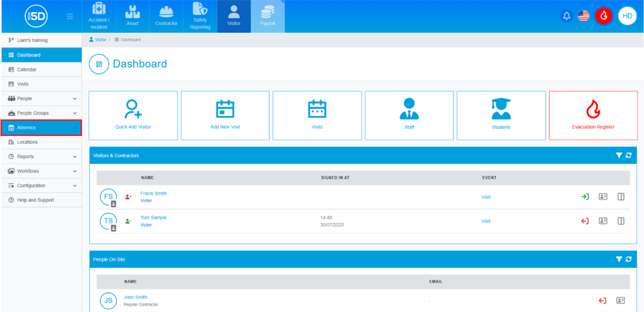Viewport: 644px width, 312px height.
Task: Select Liam's training in sidebar
Action: point(41,40)
